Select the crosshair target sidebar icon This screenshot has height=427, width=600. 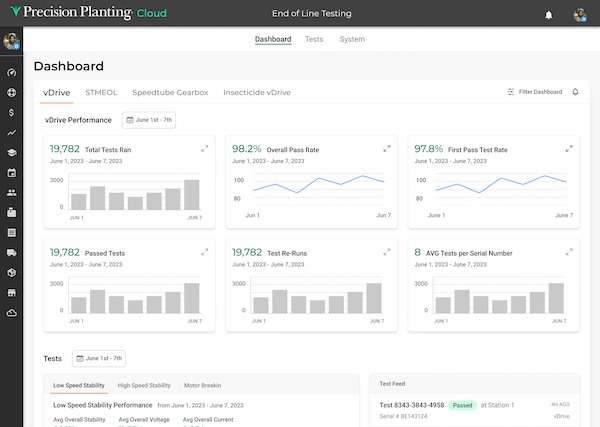[x=11, y=93]
